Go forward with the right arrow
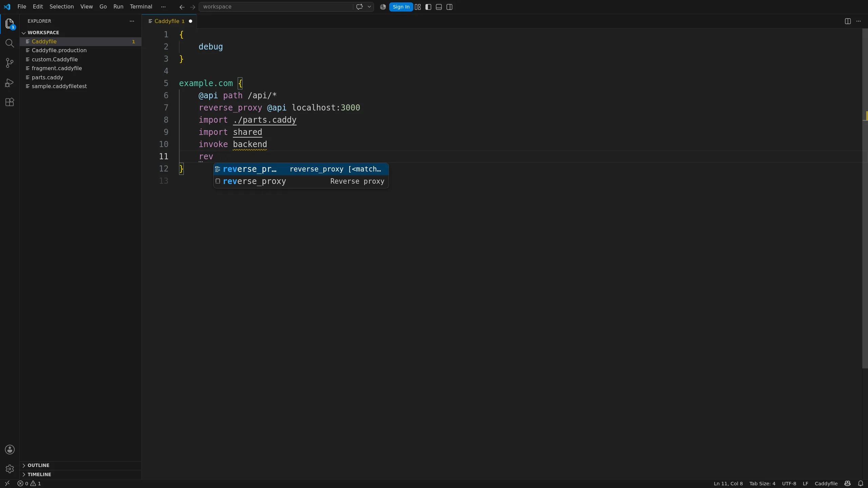This screenshot has width=868, height=488. (193, 7)
